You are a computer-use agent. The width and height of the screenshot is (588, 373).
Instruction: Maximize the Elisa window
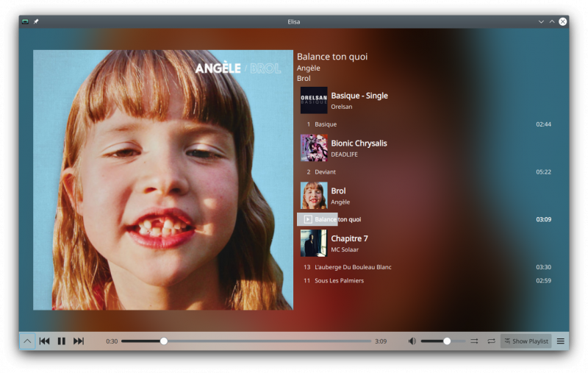pyautogui.click(x=552, y=22)
